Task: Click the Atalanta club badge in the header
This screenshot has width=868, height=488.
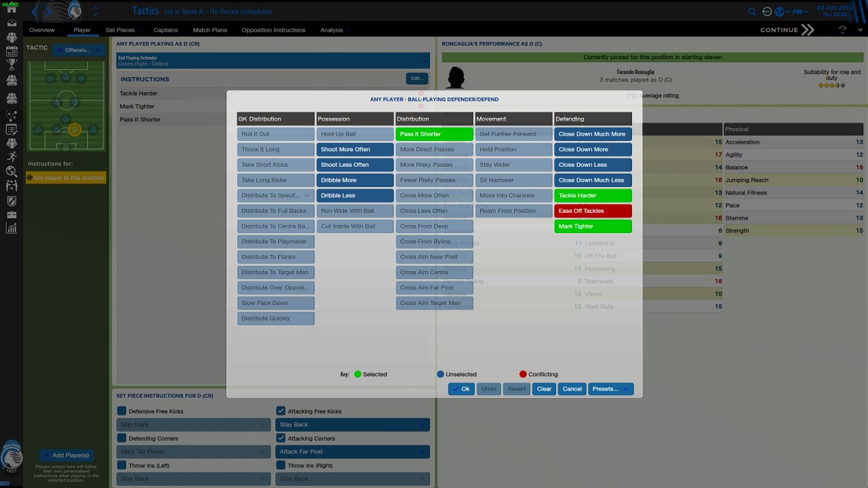Action: point(75,10)
